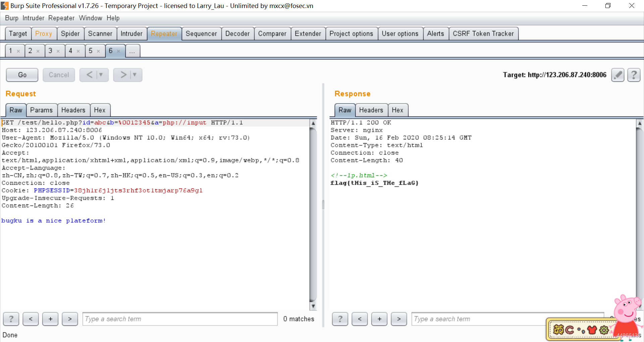
Task: Click request pane scrollbar up arrow
Action: 313,123
